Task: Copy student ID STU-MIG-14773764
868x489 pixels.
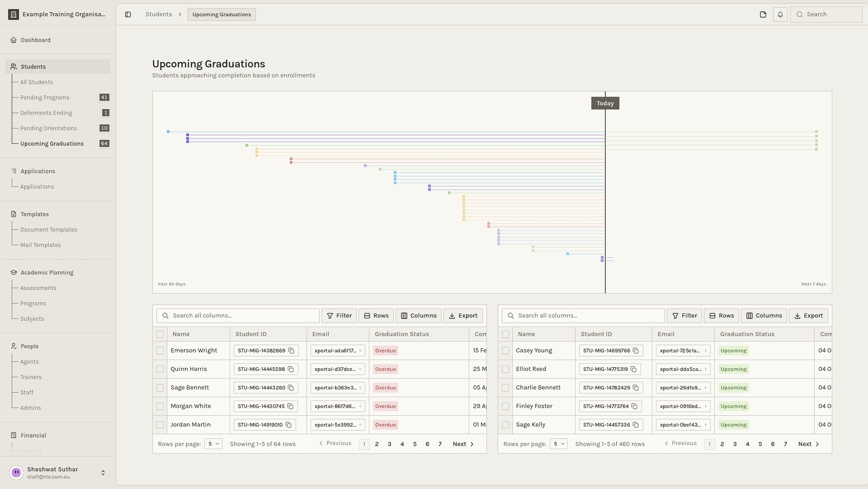Action: [x=634, y=406]
